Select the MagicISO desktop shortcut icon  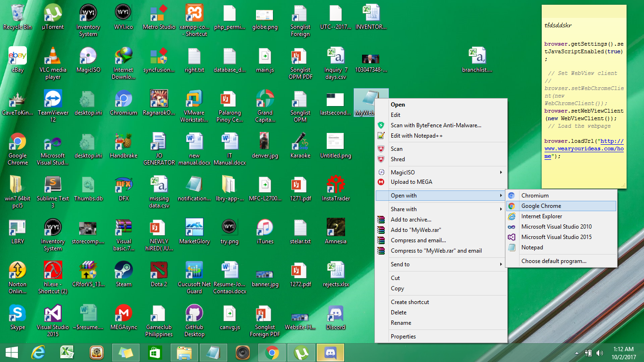click(88, 60)
